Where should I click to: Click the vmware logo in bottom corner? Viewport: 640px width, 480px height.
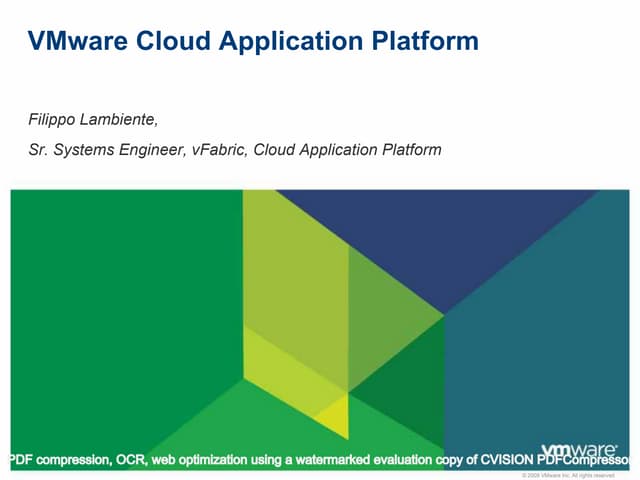pyautogui.click(x=579, y=452)
